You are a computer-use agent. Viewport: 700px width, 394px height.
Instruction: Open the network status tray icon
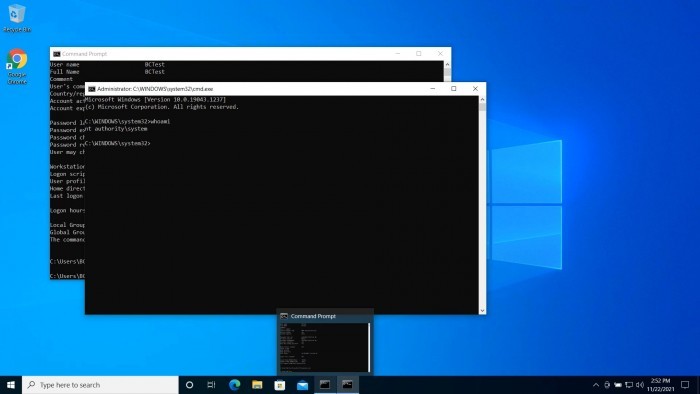pyautogui.click(x=629, y=385)
